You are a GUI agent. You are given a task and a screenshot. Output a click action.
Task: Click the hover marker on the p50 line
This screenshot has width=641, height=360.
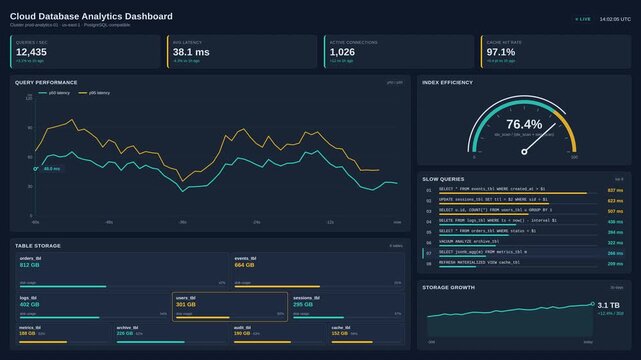36,169
